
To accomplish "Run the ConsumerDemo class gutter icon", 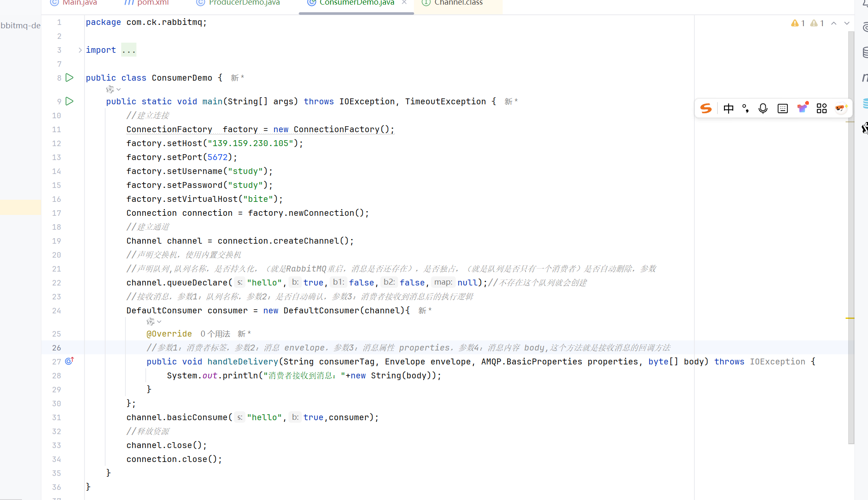I will (70, 78).
